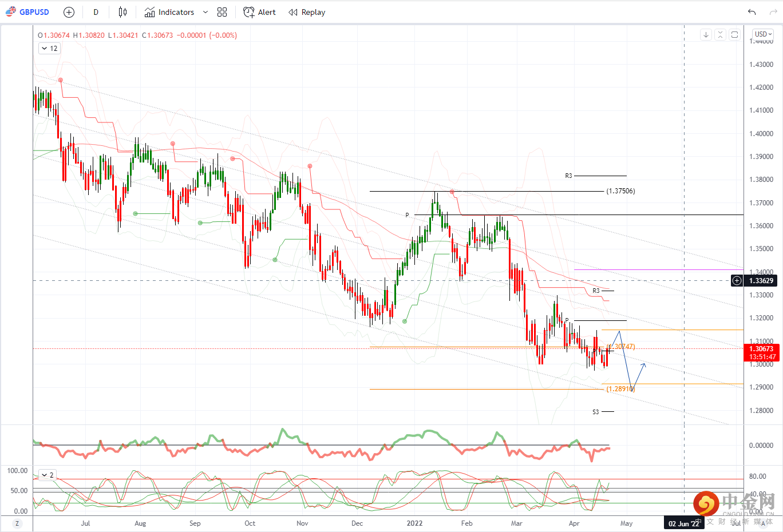Open the Indicators dialog

point(169,12)
